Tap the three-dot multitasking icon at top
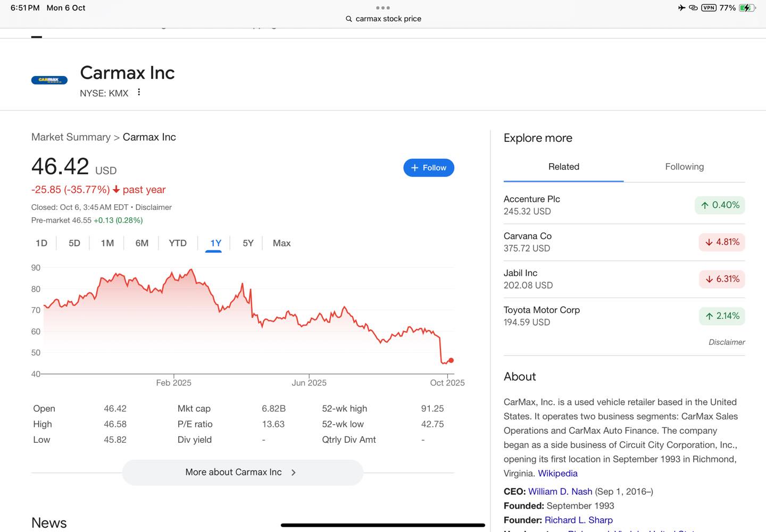Viewport: 766px width, 532px height. [x=382, y=8]
